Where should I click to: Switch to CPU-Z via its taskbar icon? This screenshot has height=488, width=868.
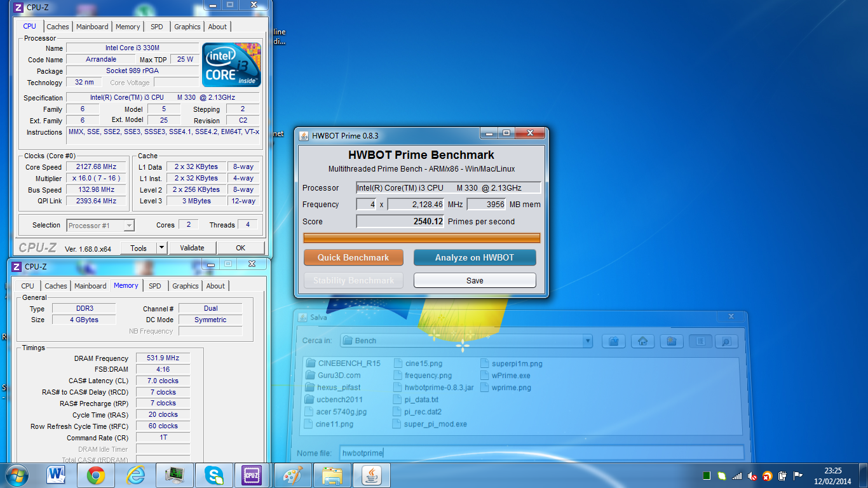[253, 475]
